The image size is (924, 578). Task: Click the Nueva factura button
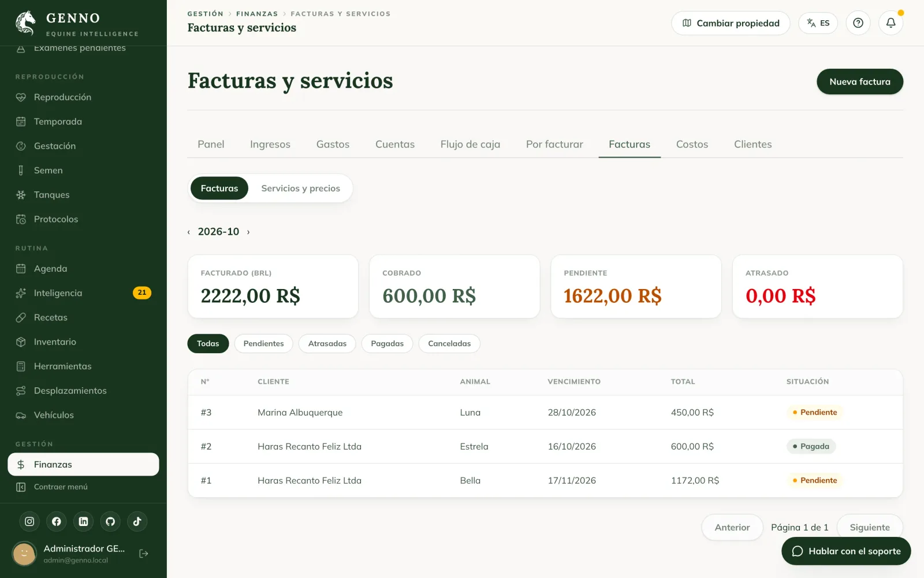tap(860, 81)
